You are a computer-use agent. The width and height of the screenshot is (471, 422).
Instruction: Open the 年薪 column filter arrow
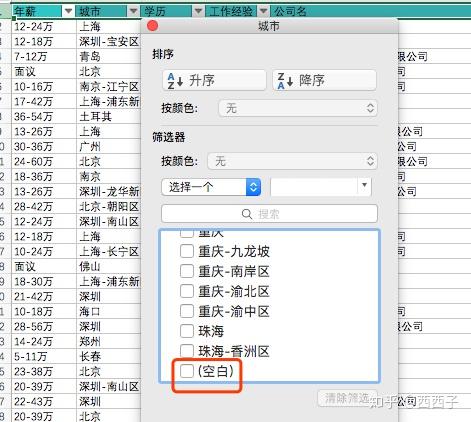pyautogui.click(x=68, y=11)
